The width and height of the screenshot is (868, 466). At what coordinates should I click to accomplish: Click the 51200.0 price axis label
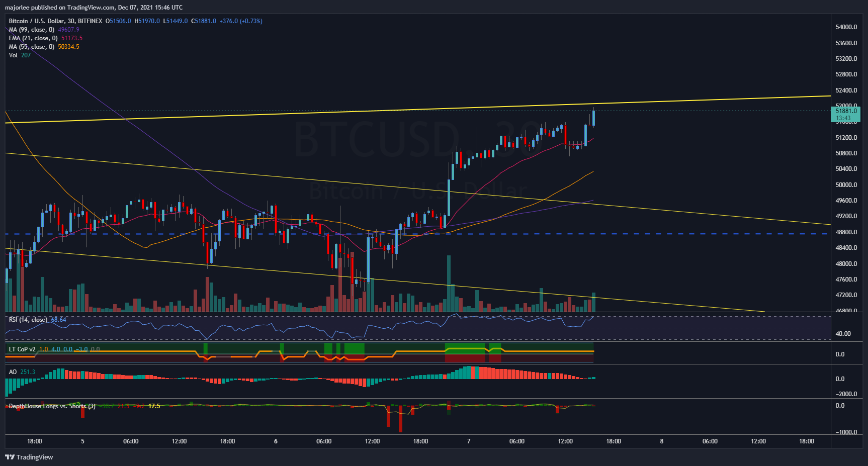(846, 138)
